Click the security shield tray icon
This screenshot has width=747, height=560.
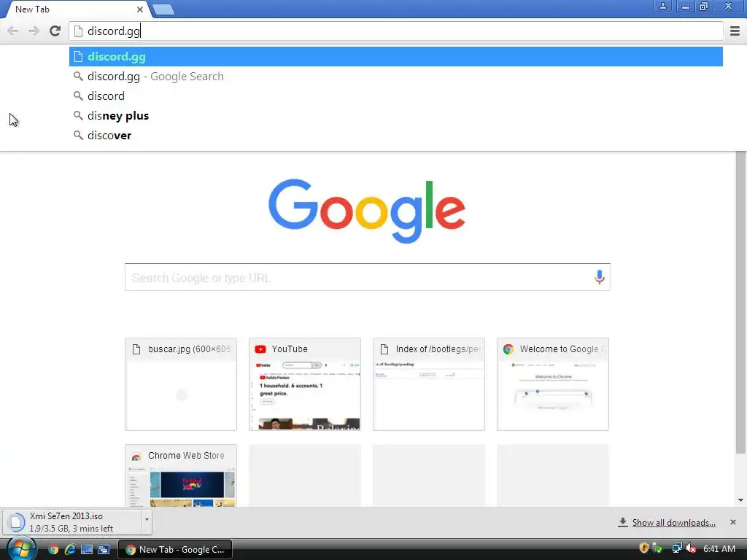click(643, 548)
